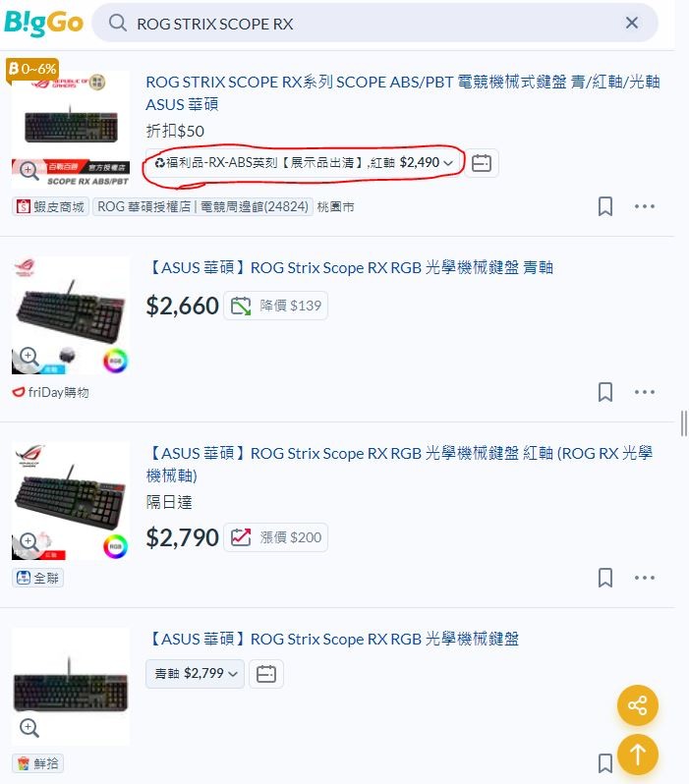Open more options for friDay listing
689x784 pixels.
click(x=645, y=392)
